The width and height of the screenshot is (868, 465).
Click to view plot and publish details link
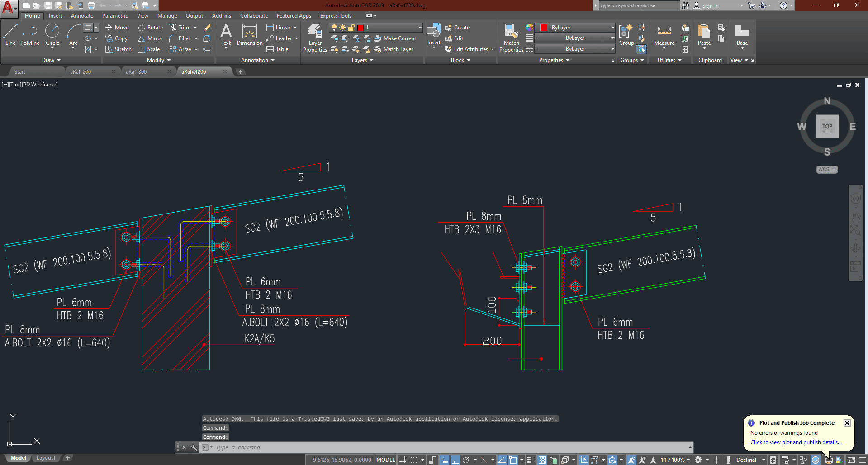coord(796,442)
